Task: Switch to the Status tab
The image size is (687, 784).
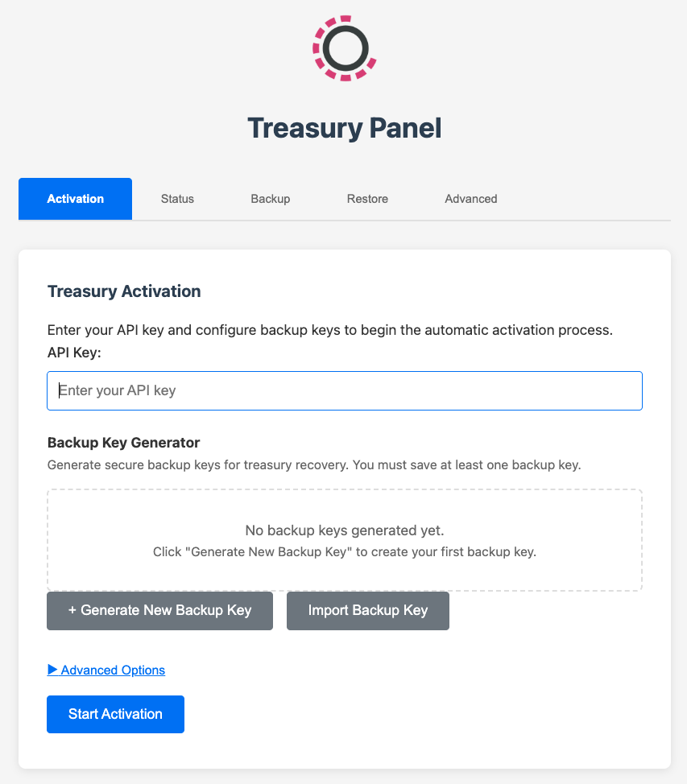Action: (x=177, y=199)
